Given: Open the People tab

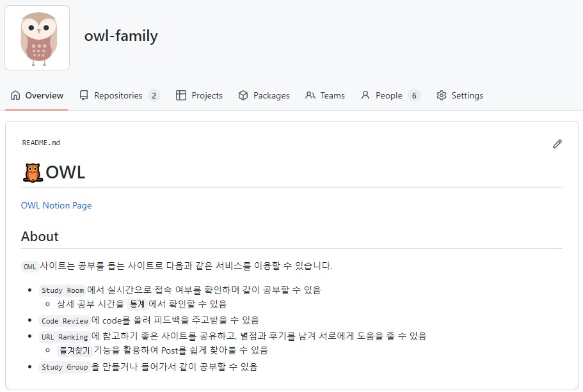Looking at the screenshot, I should point(388,95).
